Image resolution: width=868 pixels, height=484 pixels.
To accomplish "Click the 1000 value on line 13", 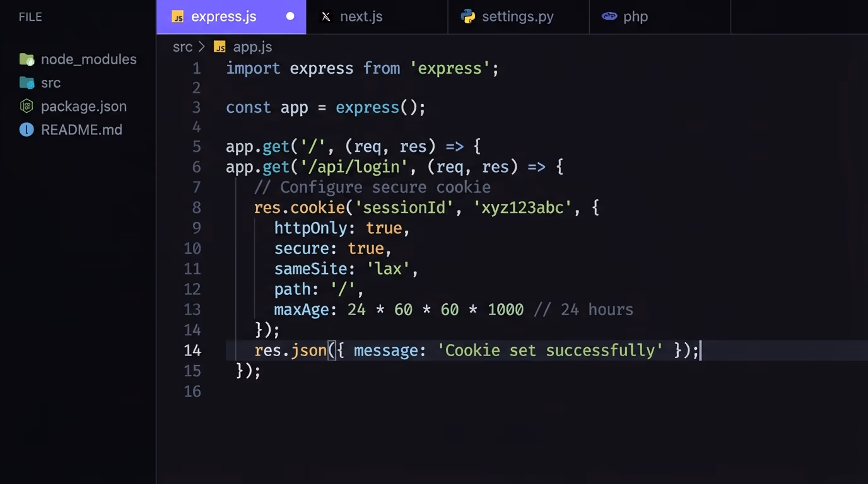I will coord(505,309).
